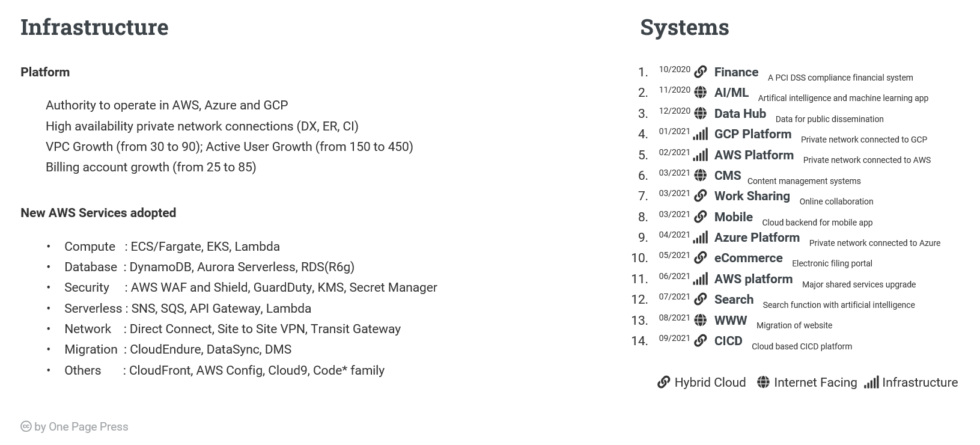The image size is (980, 445).
Task: Click the signal bars icon beside GCP Platform
Action: point(700,135)
